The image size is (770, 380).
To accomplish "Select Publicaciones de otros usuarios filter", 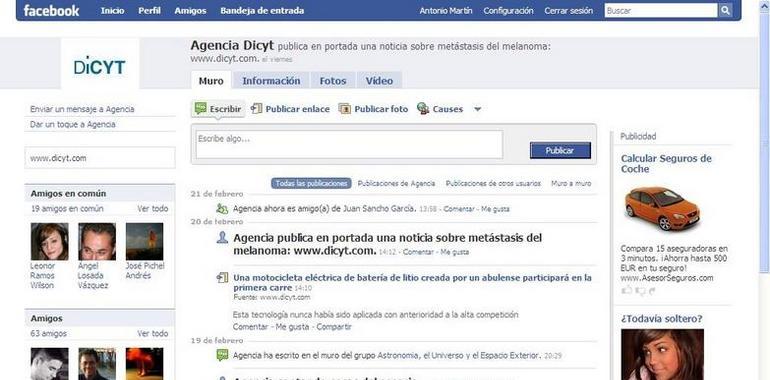I will [493, 183].
